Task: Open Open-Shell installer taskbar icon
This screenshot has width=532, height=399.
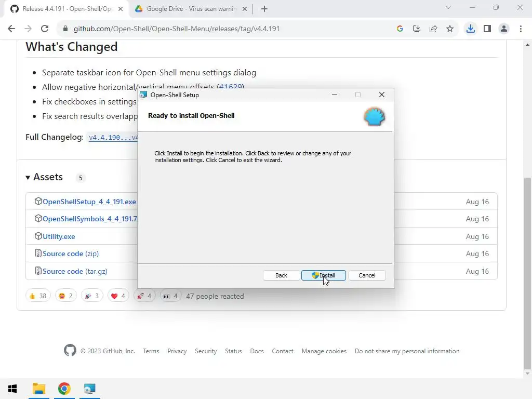Action: tap(89, 389)
